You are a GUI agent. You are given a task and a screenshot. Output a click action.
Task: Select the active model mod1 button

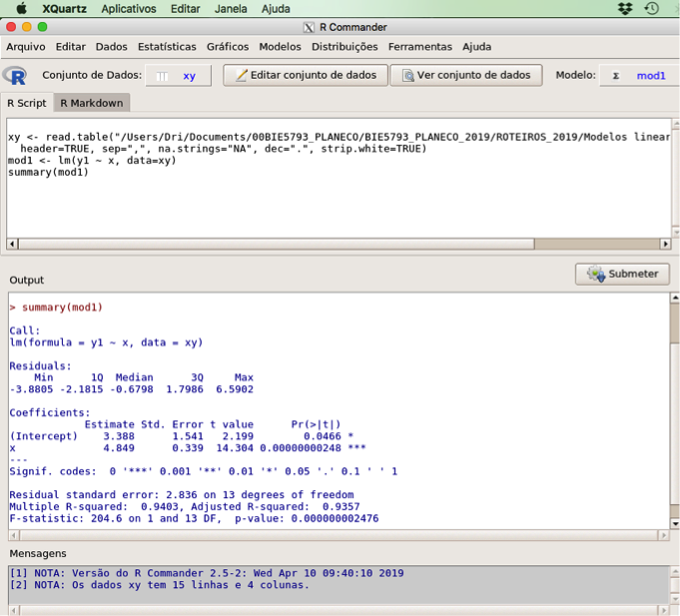click(638, 76)
